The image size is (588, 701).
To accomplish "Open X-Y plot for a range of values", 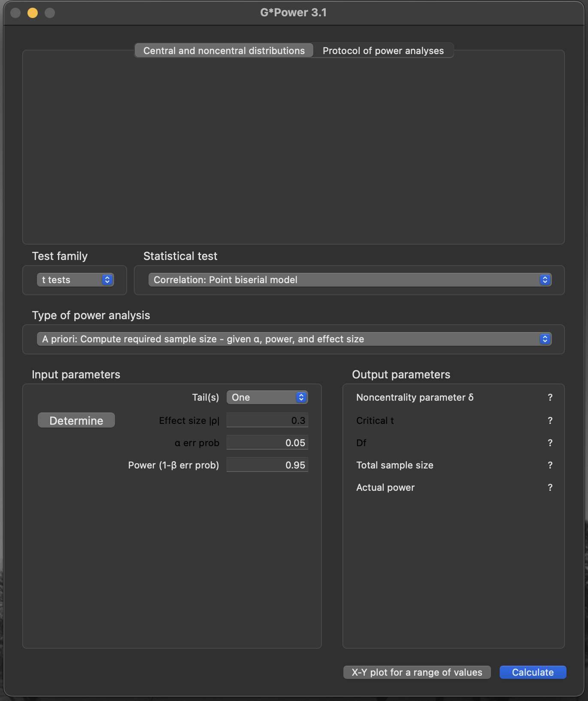I will pyautogui.click(x=417, y=672).
